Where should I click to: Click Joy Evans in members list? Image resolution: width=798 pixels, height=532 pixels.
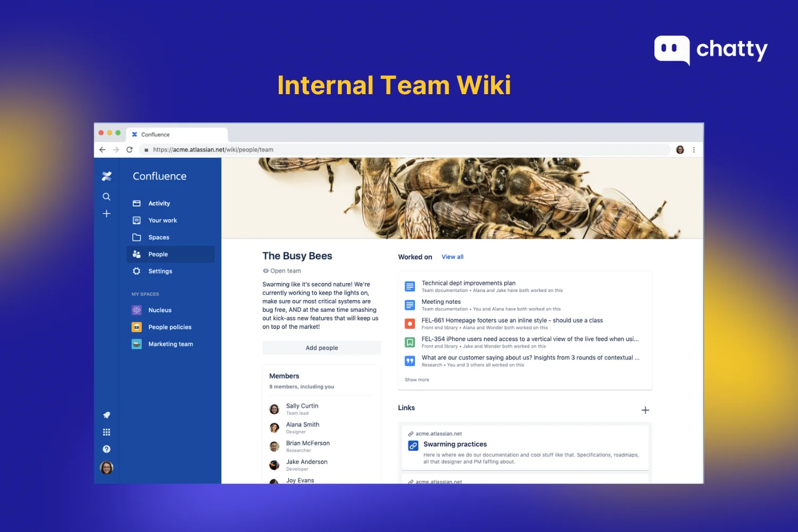click(x=300, y=480)
